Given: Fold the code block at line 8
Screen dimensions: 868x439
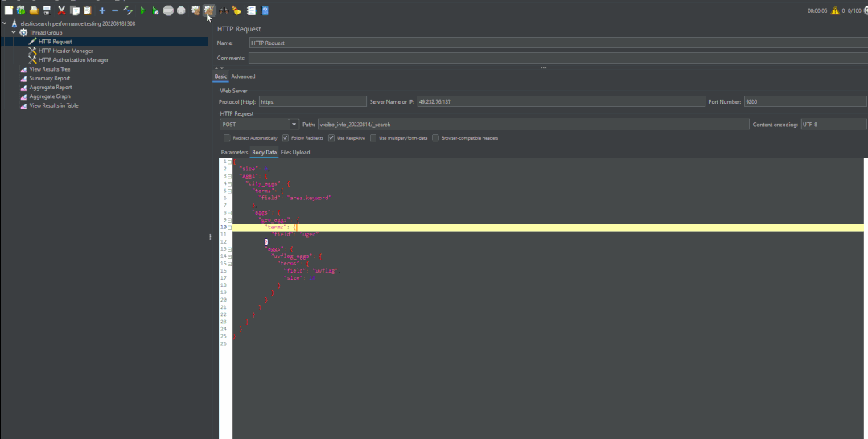Looking at the screenshot, I should [x=230, y=212].
